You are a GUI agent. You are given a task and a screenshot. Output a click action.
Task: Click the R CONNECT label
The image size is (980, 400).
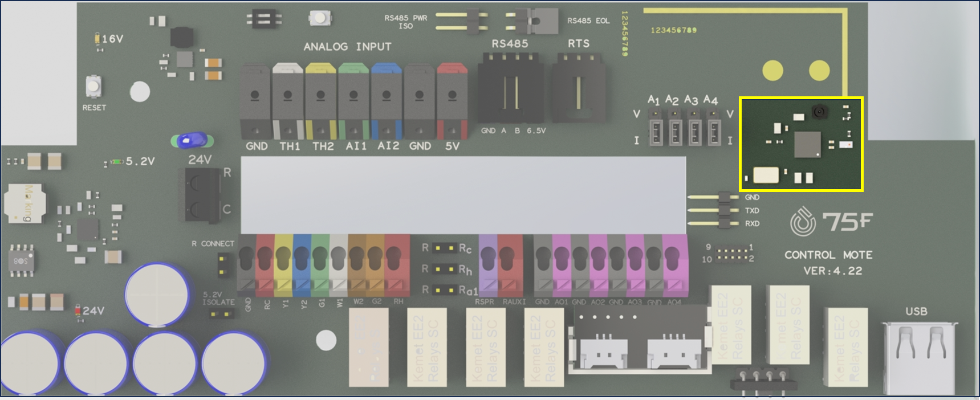[213, 243]
